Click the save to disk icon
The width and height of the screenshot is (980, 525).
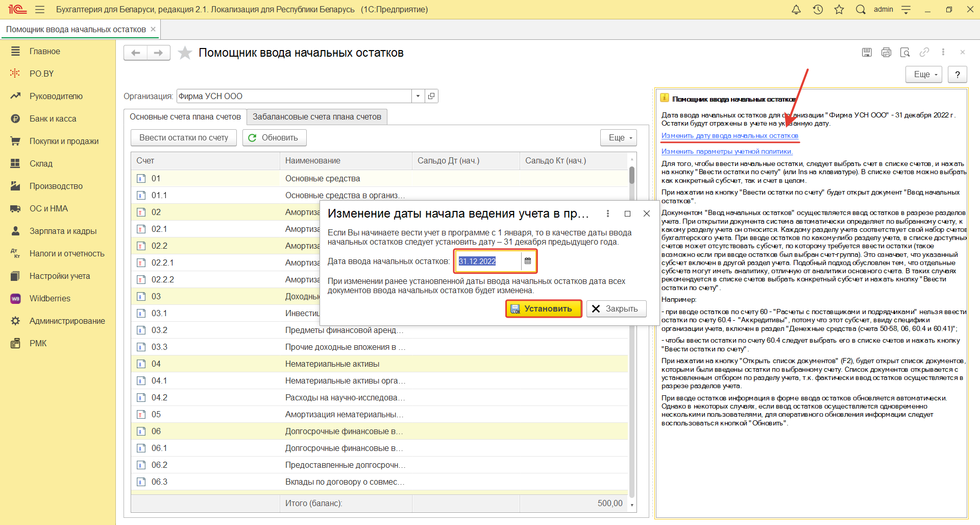[867, 52]
